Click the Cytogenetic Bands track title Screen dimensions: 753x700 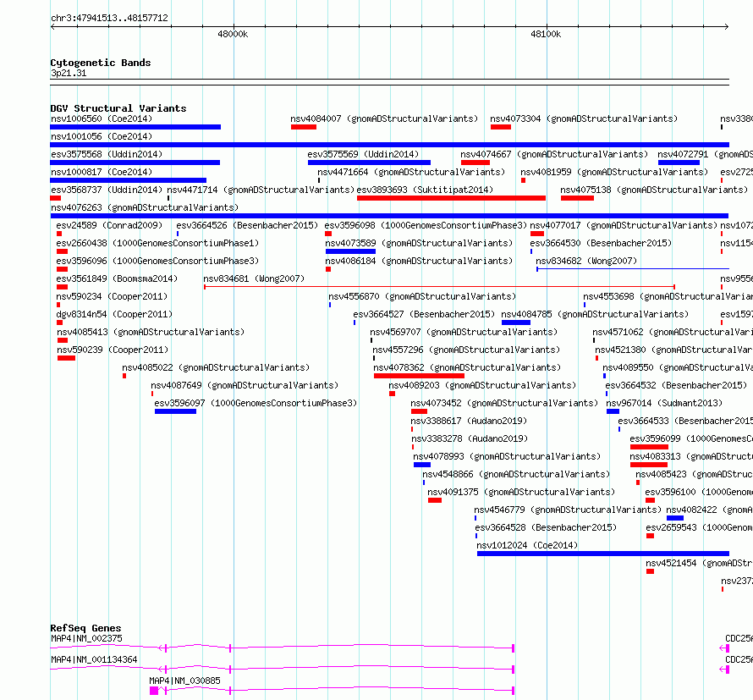click(x=101, y=63)
